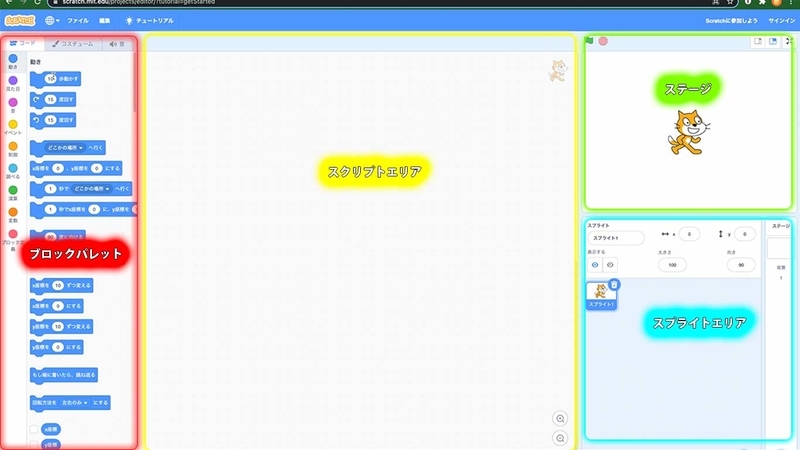Open the globe language selector
The height and width of the screenshot is (450, 800).
(52, 20)
